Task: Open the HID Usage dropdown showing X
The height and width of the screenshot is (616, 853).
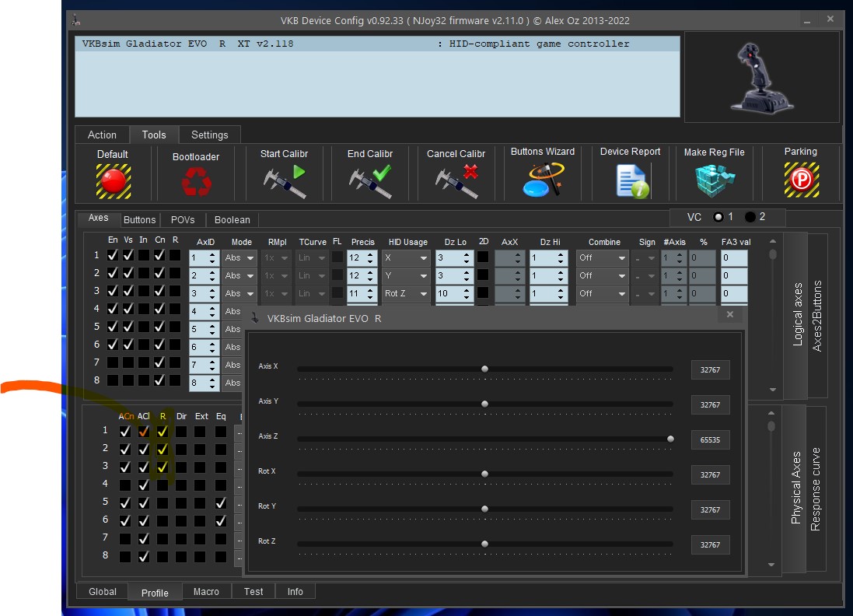Action: click(x=406, y=258)
